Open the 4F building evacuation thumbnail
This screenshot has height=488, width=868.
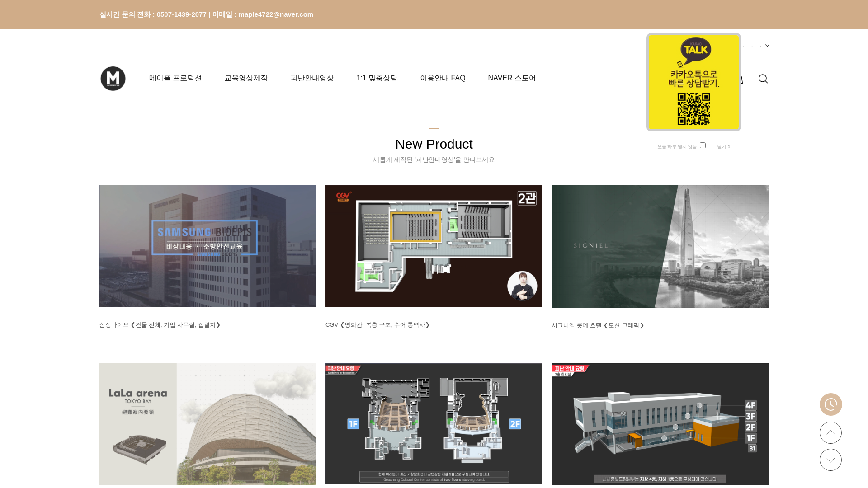pyautogui.click(x=660, y=424)
